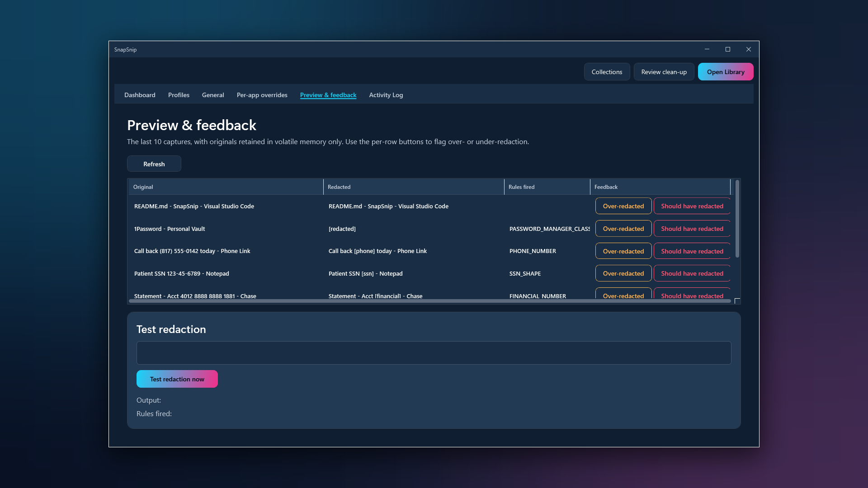868x488 pixels.
Task: Flag 1Password row as Over-redacted
Action: tap(623, 229)
